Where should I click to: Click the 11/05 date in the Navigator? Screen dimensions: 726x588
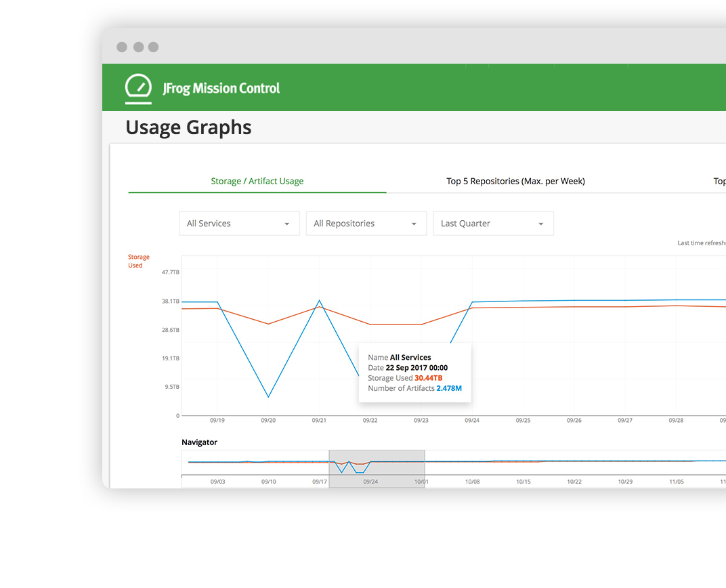click(676, 482)
